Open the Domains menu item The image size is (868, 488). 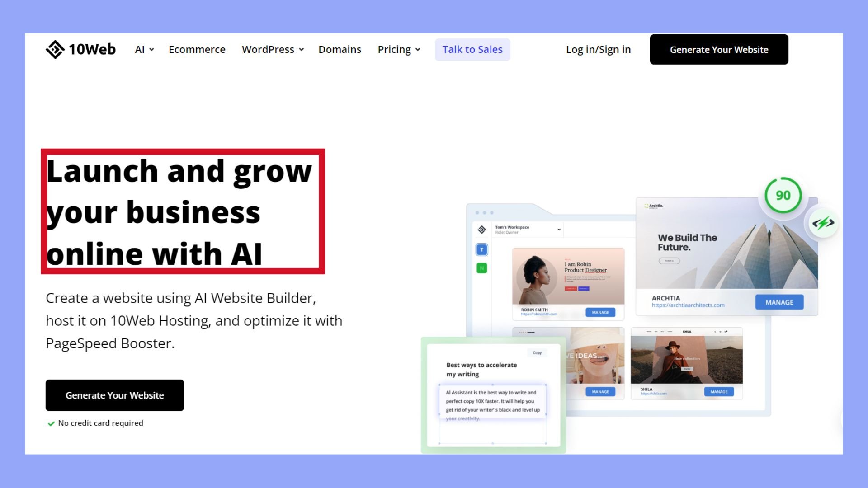[340, 49]
